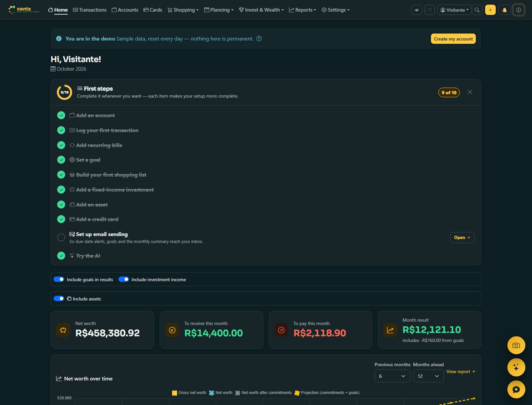Screen dimensions: 532x405
Task: Toggle the Add recurring bills checkmark
Action: [x=61, y=145]
